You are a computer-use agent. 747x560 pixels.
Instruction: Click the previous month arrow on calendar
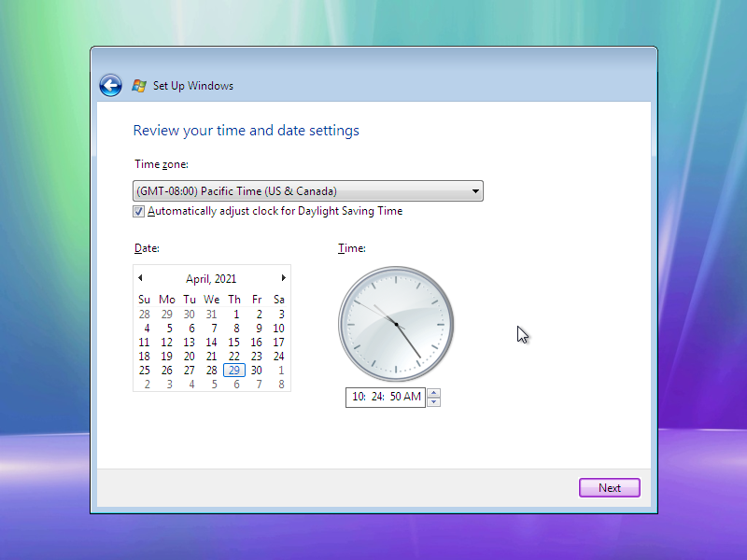[x=141, y=277]
